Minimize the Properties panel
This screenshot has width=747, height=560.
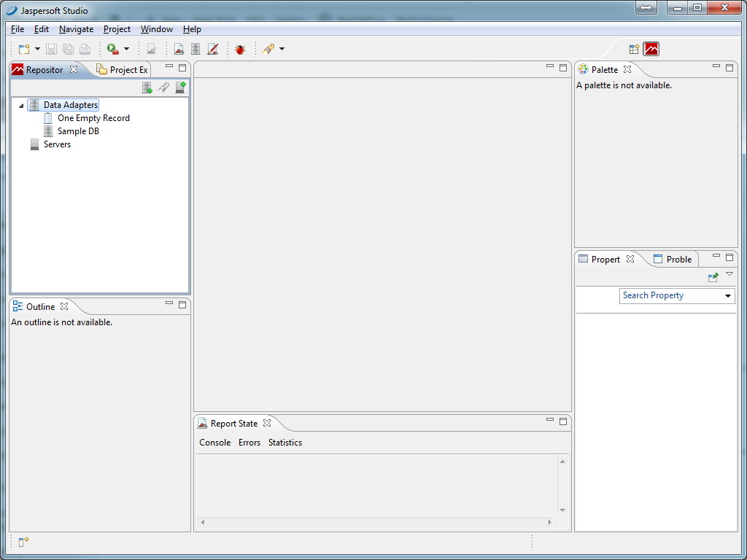coord(716,256)
